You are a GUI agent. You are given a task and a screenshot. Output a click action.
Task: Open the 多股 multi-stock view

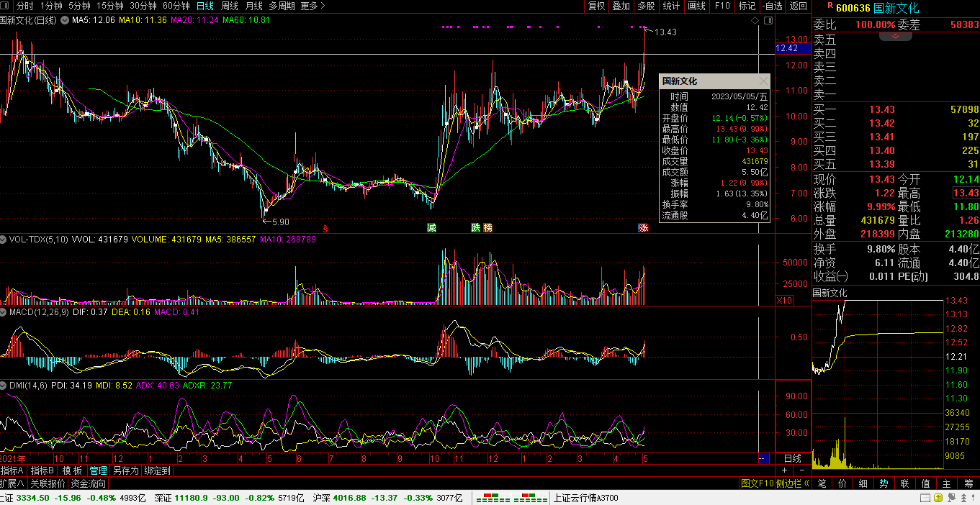[x=646, y=6]
